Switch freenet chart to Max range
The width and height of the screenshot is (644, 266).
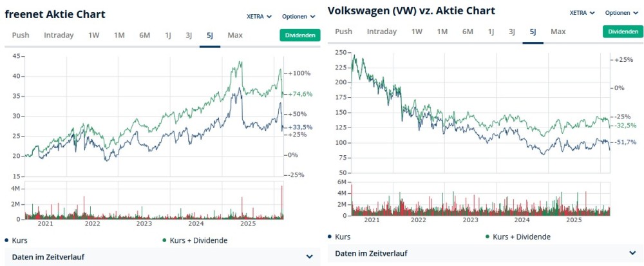pos(235,35)
